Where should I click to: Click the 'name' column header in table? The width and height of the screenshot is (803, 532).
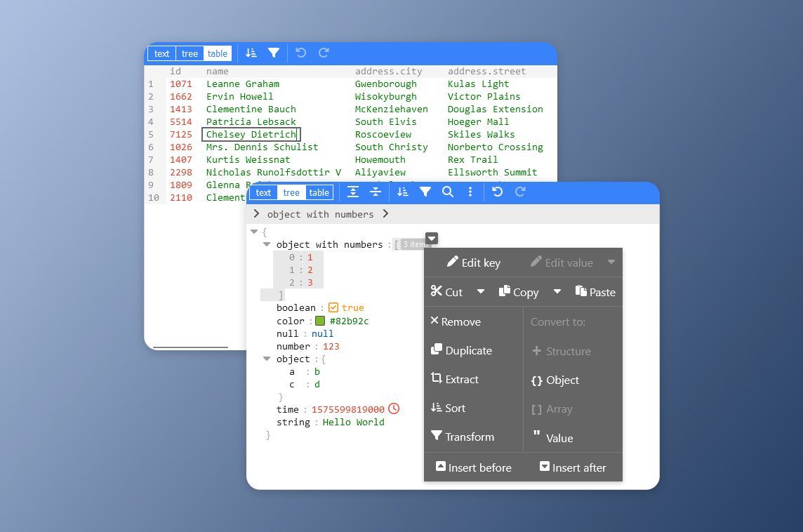[x=217, y=71]
